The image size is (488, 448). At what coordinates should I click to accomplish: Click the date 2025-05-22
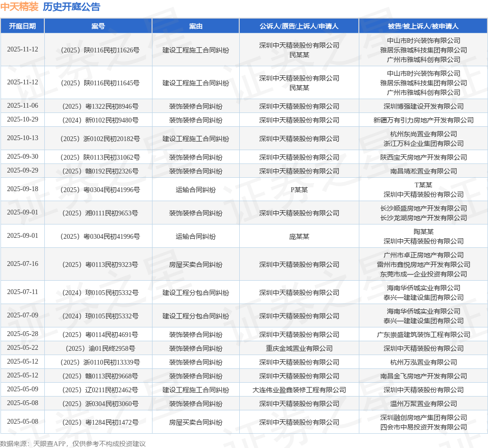pos(22,347)
